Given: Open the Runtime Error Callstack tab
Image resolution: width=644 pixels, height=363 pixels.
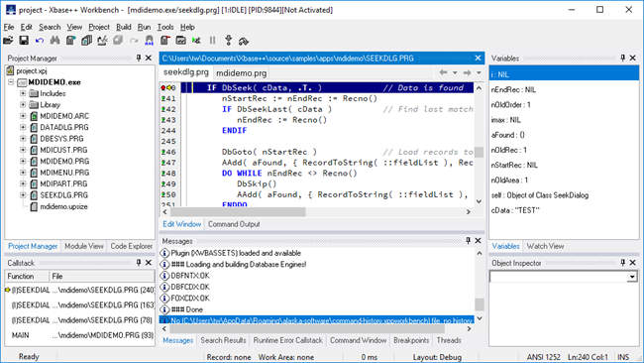Looking at the screenshot, I should click(287, 340).
